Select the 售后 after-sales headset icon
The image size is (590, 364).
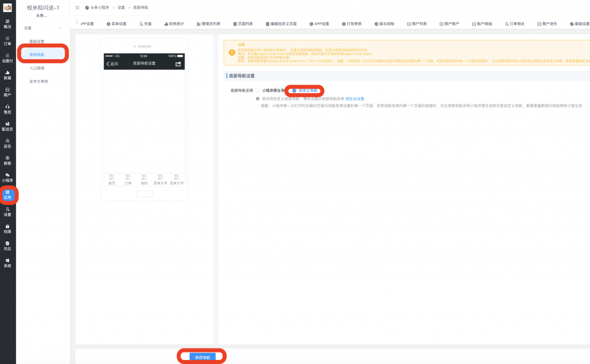click(x=7, y=109)
